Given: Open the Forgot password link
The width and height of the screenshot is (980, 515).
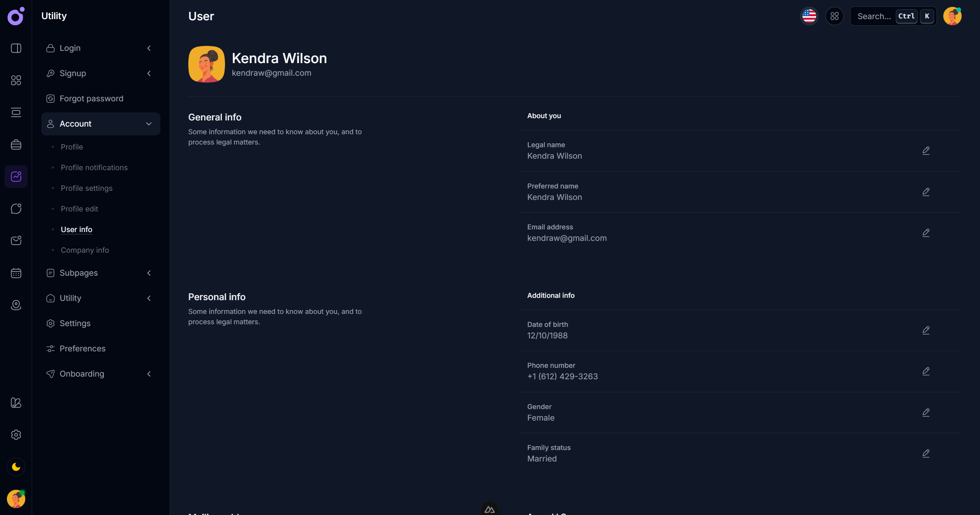Looking at the screenshot, I should (x=91, y=99).
